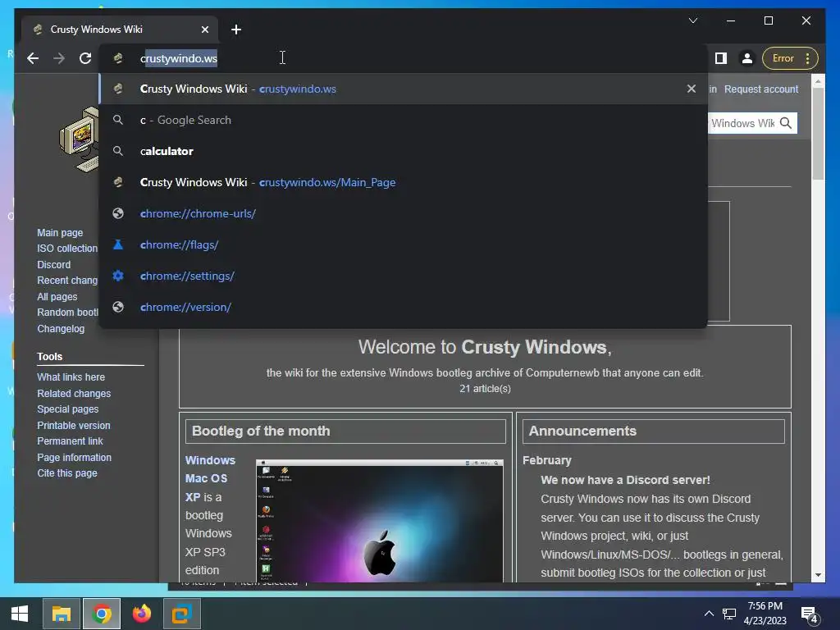Open the Mac OS XP desktop screenshot thumbnail

point(379,521)
